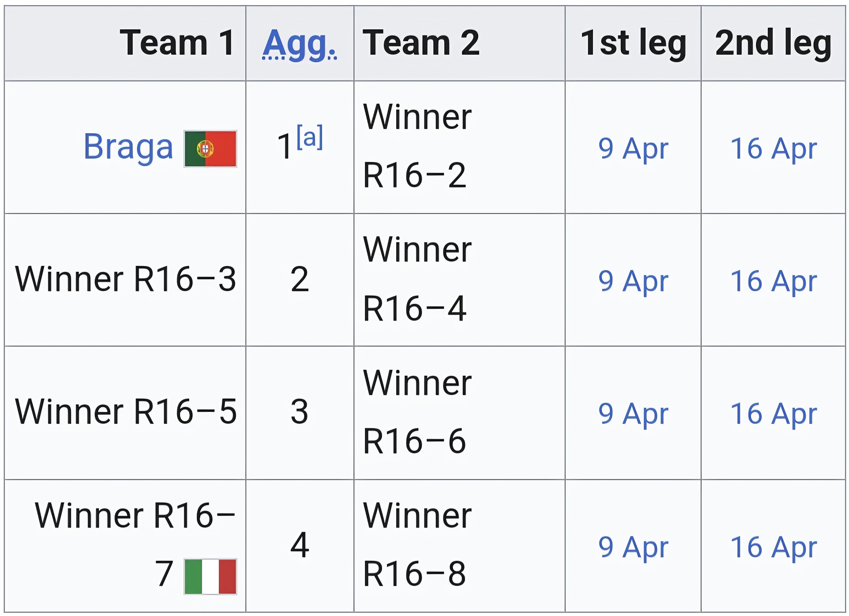Viewport: 849px width, 616px height.
Task: Click the Italy flag in the last row
Action: coord(210,576)
